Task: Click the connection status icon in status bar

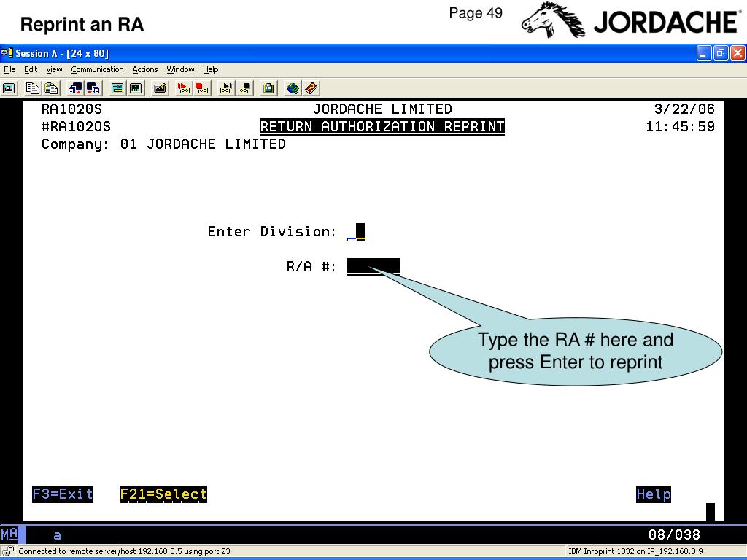Action: pyautogui.click(x=8, y=551)
